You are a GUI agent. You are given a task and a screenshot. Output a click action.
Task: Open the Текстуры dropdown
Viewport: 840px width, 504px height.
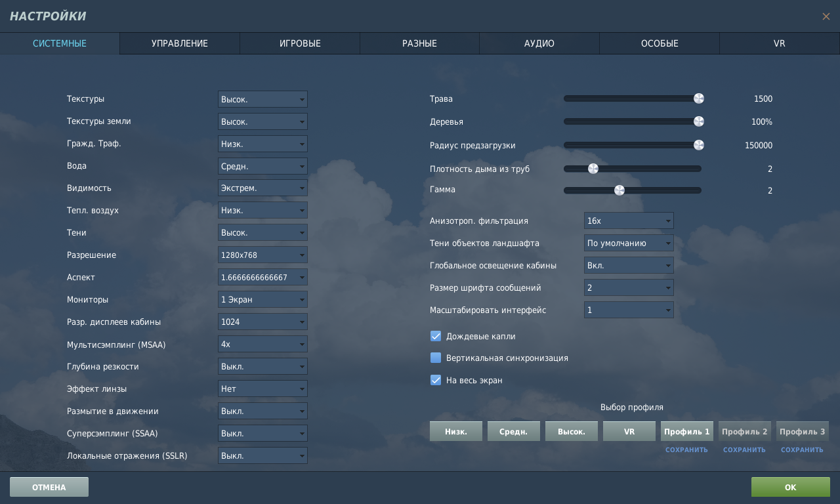pos(262,99)
